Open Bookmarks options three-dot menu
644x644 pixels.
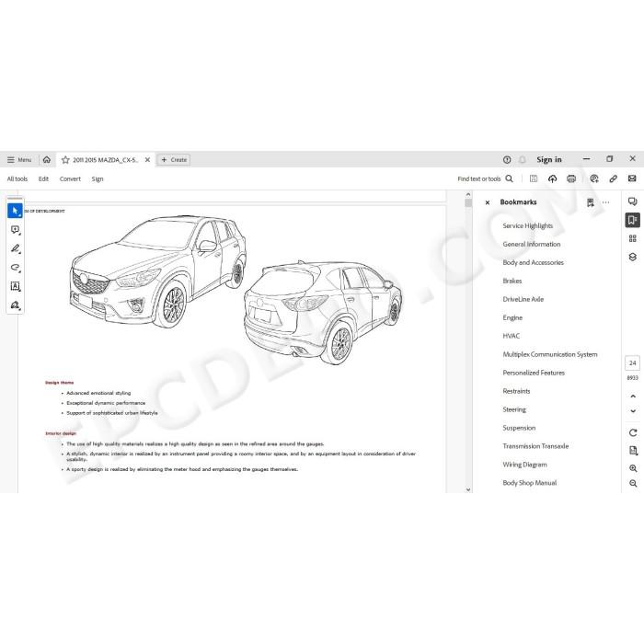[605, 202]
